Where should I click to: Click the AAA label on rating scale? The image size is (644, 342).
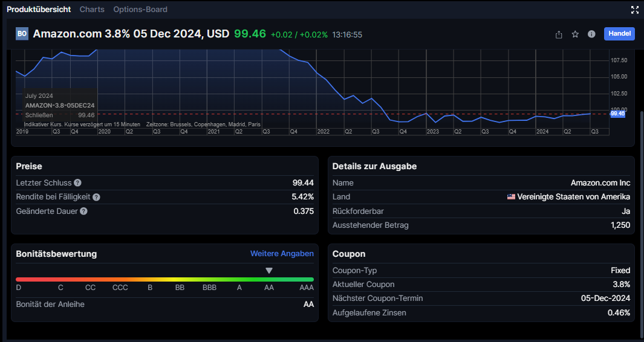307,288
